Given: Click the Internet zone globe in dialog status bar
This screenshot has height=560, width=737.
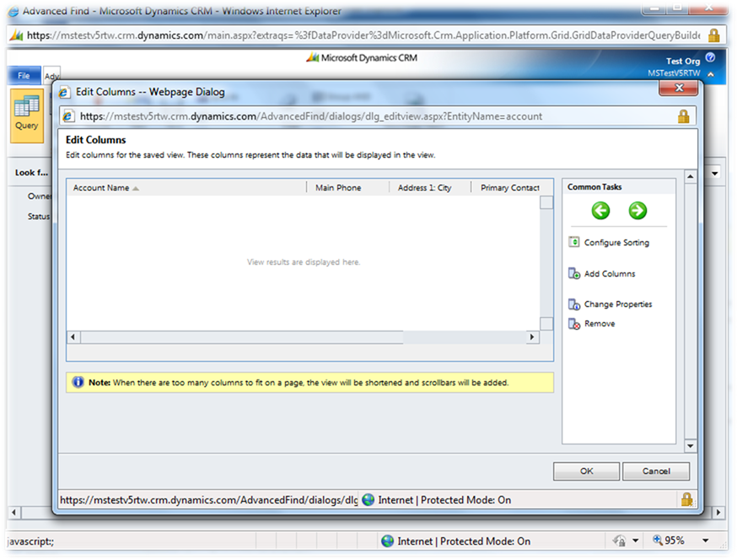Looking at the screenshot, I should [x=368, y=500].
